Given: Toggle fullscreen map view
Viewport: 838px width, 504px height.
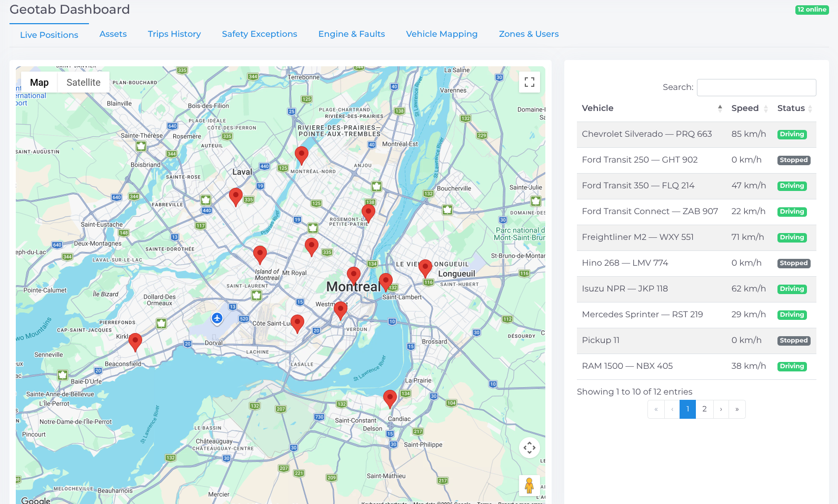Looking at the screenshot, I should 530,82.
